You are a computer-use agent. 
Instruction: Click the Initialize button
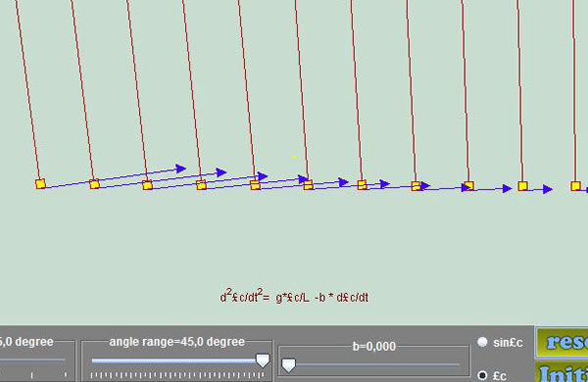pos(562,372)
